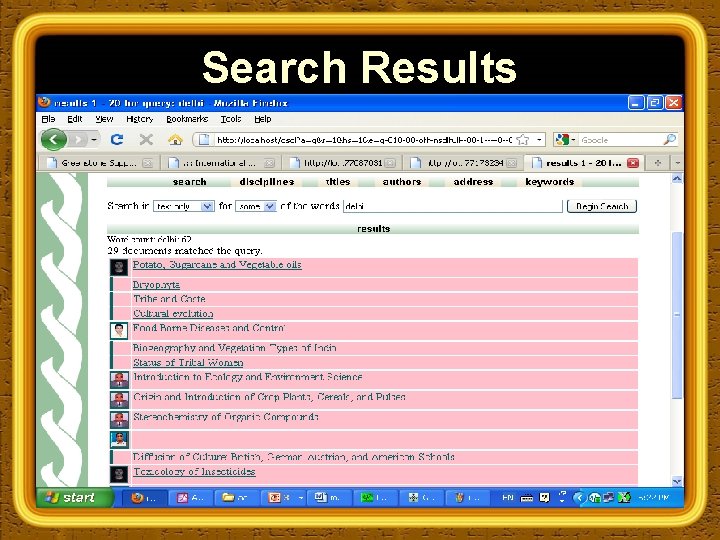
Task: Go to the Home page icon
Action: (x=175, y=139)
